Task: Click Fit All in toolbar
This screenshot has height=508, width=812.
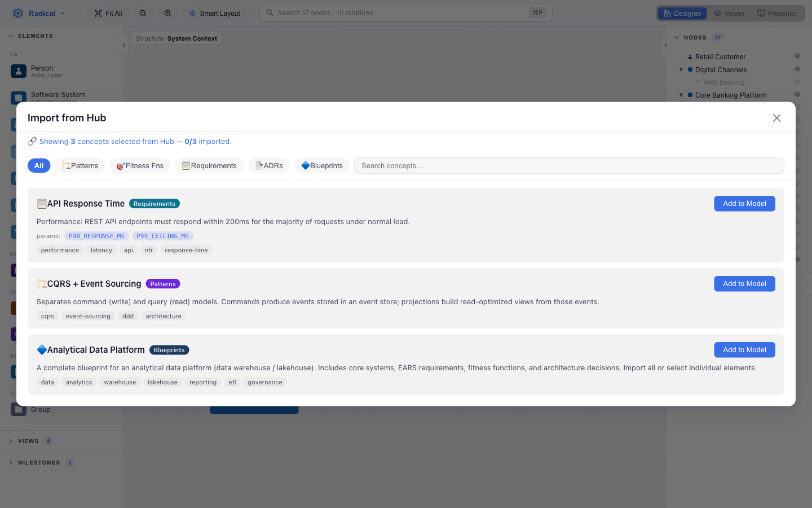Action: [108, 13]
